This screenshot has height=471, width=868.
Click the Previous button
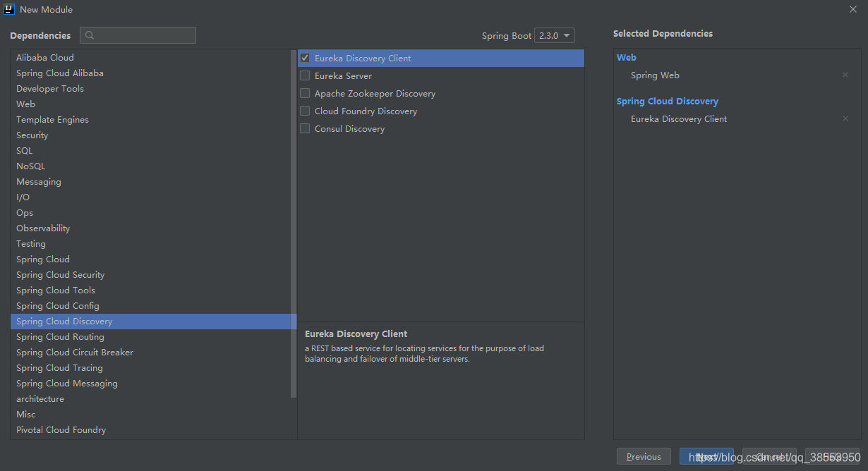(644, 457)
